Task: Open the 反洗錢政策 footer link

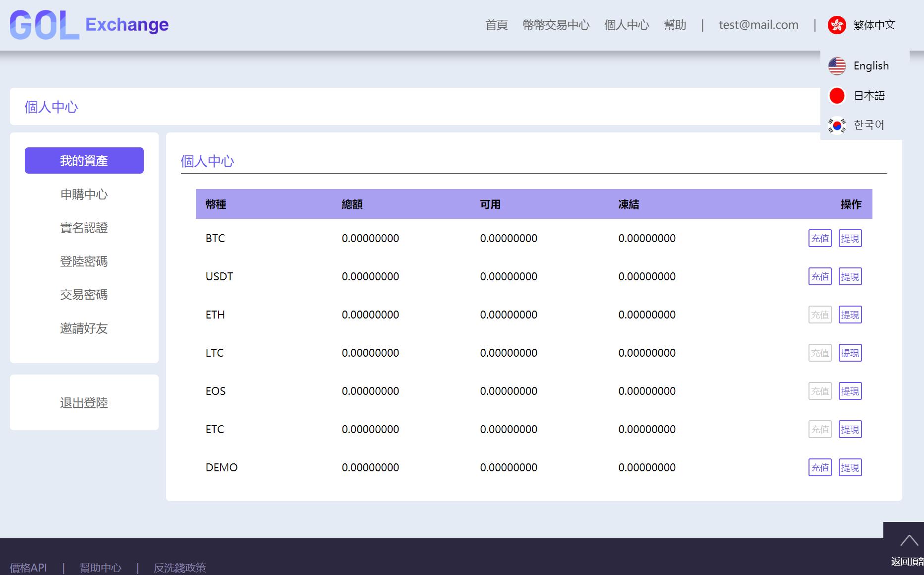Action: click(179, 568)
